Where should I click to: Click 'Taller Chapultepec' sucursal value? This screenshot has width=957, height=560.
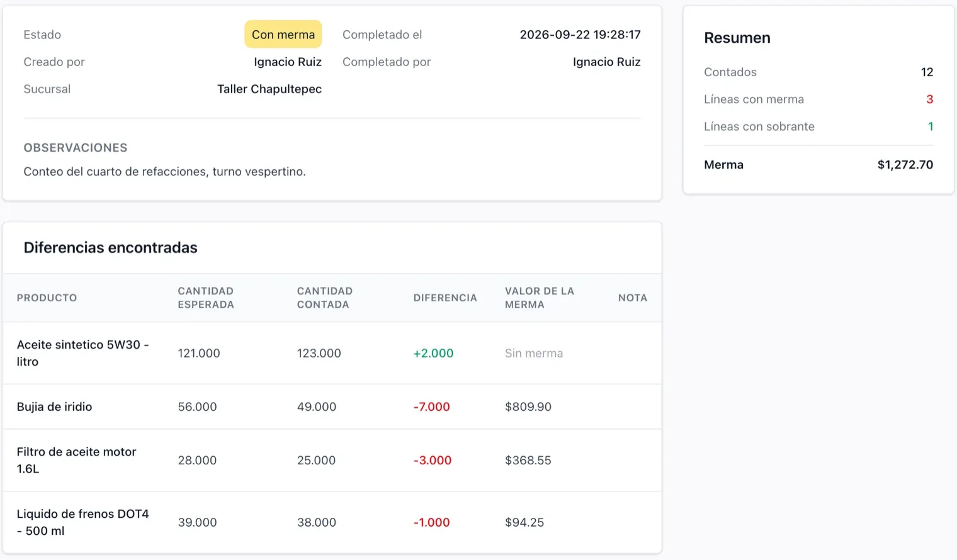(269, 89)
